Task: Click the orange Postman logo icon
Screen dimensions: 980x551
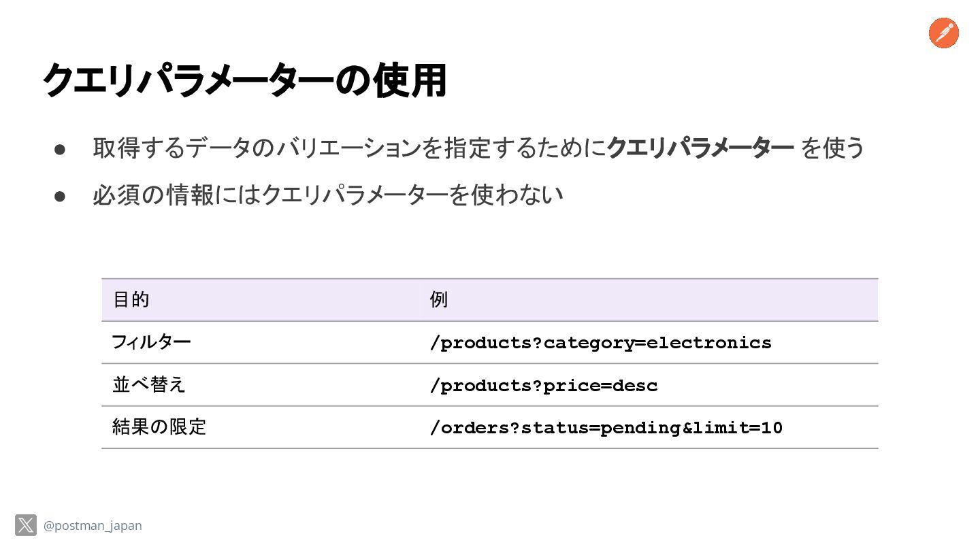Action: [943, 33]
